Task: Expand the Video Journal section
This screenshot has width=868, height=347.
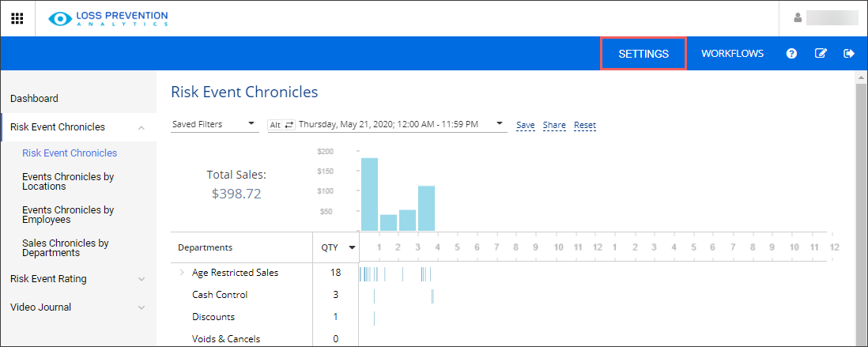Action: [x=141, y=307]
